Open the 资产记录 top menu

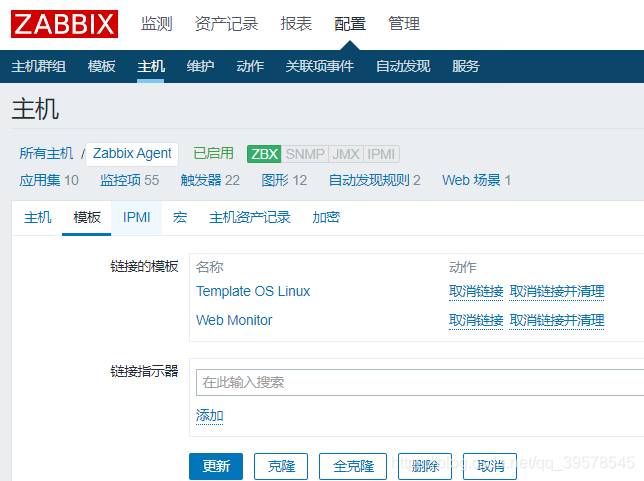pos(226,24)
